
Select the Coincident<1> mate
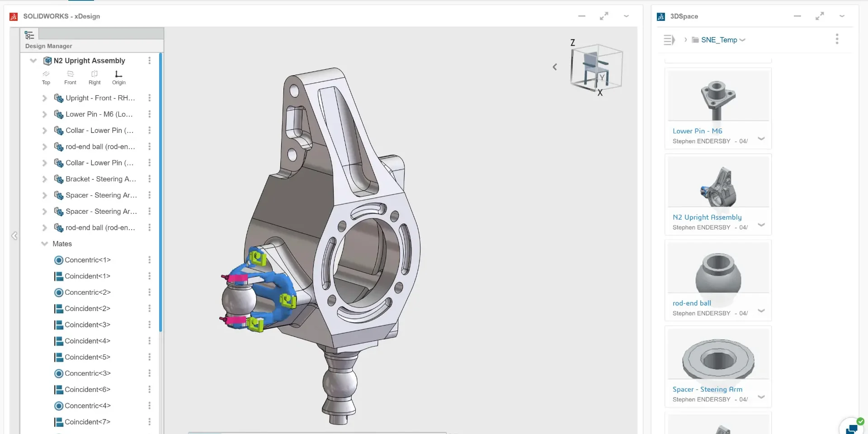[87, 276]
